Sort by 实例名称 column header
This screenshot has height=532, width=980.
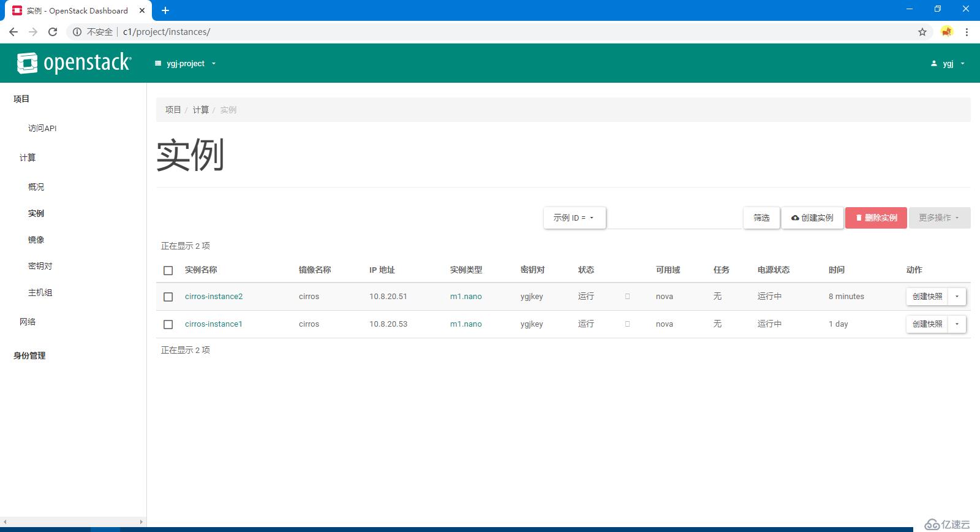click(201, 270)
